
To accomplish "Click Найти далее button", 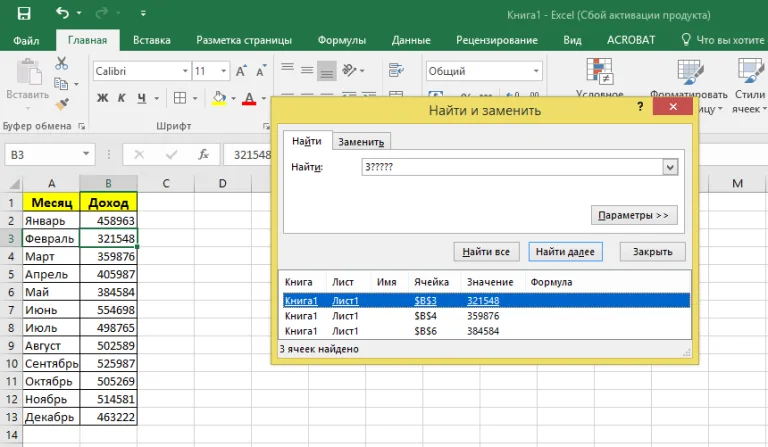I will 565,252.
